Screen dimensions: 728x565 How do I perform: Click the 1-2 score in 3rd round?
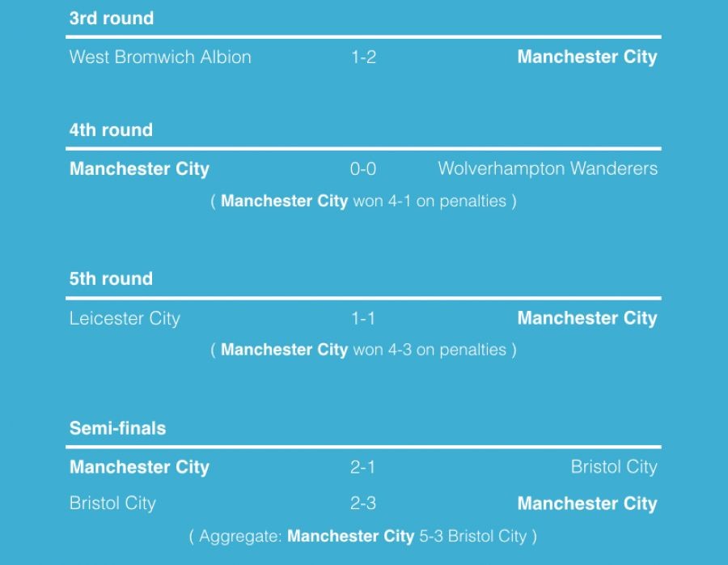(363, 57)
